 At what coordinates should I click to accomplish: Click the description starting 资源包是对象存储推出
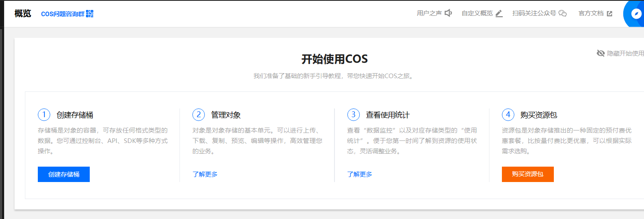(567, 140)
